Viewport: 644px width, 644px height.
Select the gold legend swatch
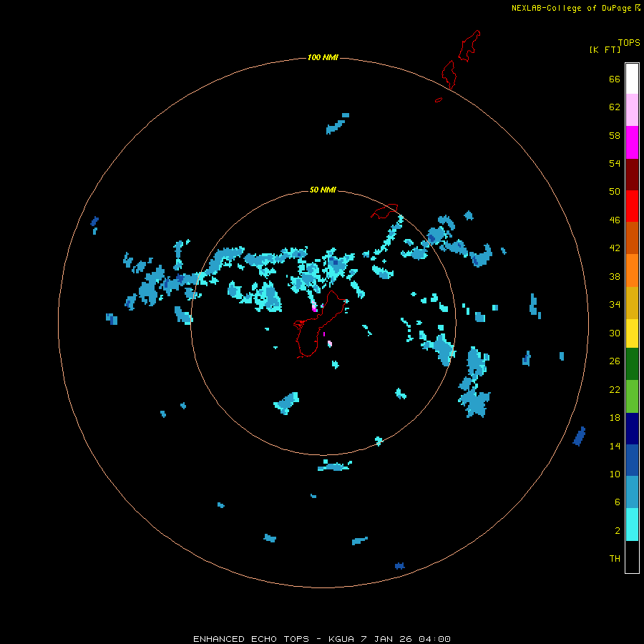point(632,303)
